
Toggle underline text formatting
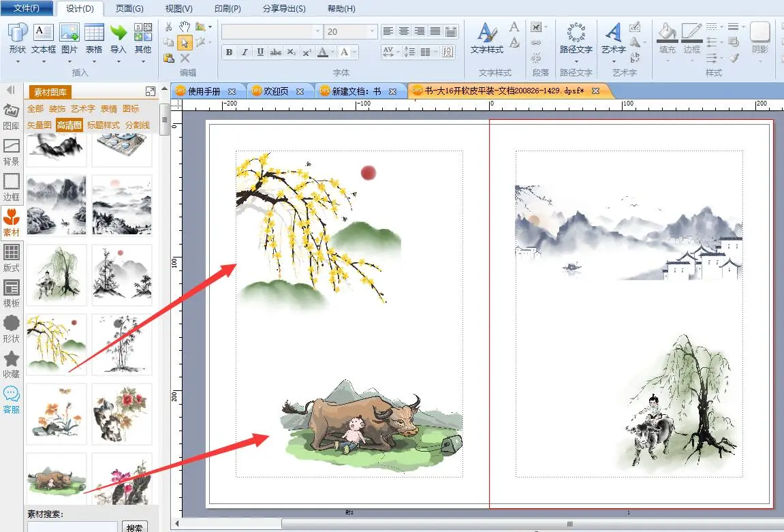click(260, 52)
